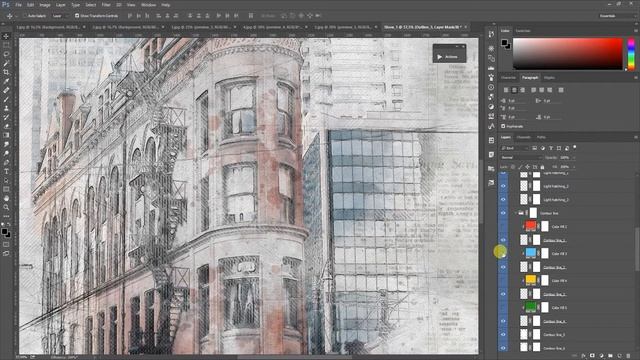The height and width of the screenshot is (360, 640).
Task: Open the layer Kind filter dropdown
Action: (x=514, y=148)
